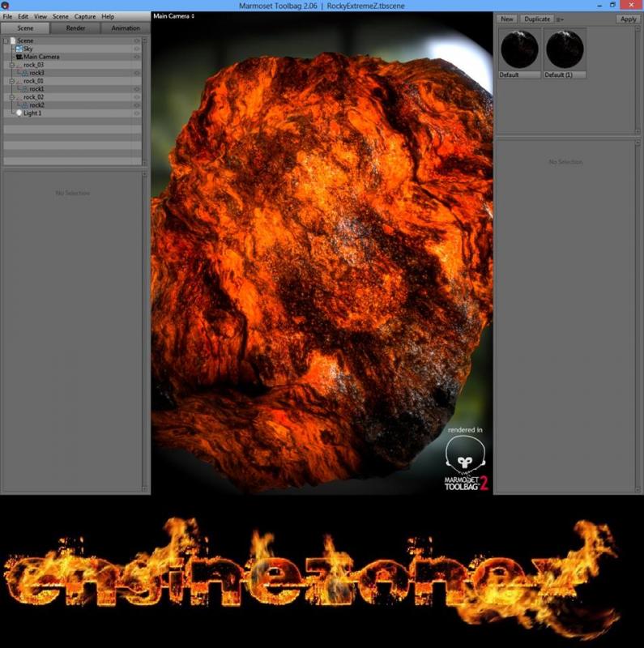
Task: Select the 'Sky' label in scene tree
Action: click(28, 49)
